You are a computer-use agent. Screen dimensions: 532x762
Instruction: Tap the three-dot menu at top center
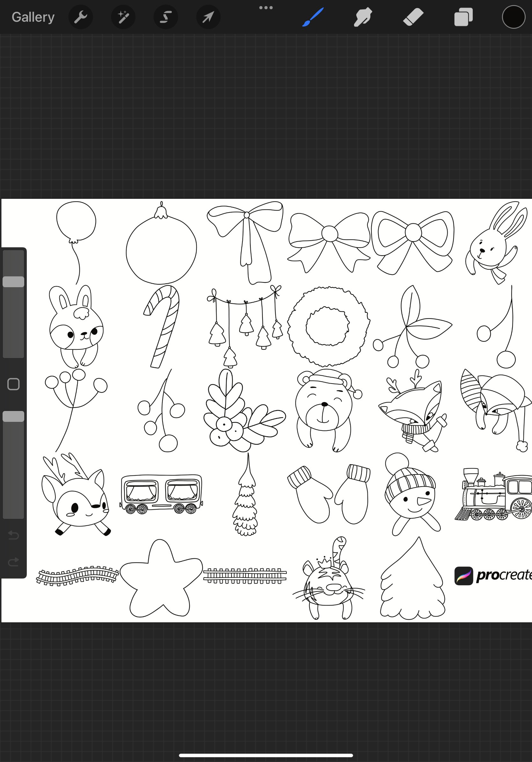coord(266,8)
